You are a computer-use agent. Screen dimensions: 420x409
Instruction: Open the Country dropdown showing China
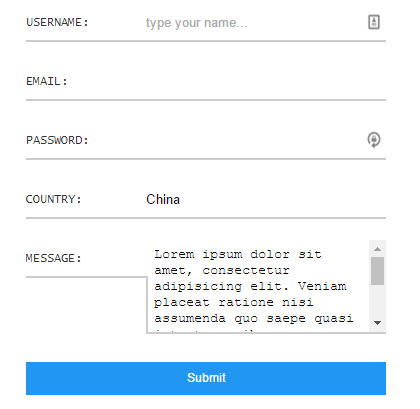(266, 199)
